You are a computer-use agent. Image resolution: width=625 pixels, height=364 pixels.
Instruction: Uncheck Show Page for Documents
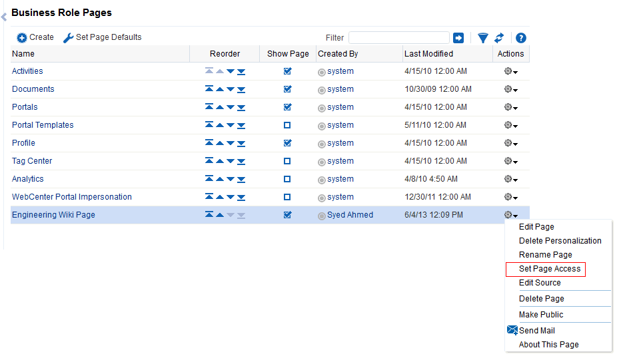(x=287, y=89)
